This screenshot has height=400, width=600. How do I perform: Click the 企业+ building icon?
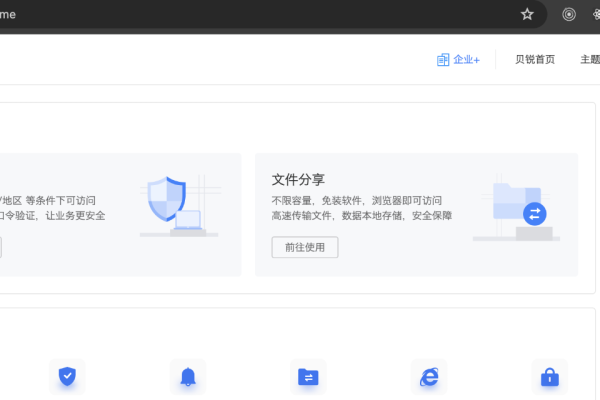pos(443,60)
